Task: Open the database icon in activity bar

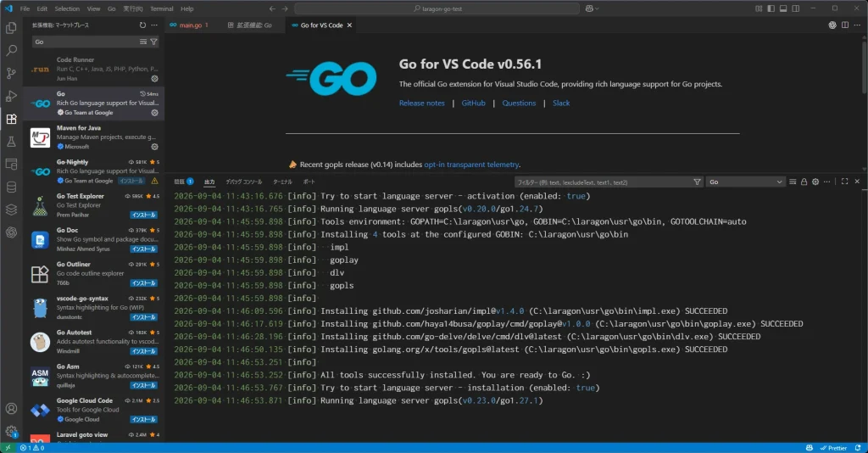Action: tap(11, 187)
